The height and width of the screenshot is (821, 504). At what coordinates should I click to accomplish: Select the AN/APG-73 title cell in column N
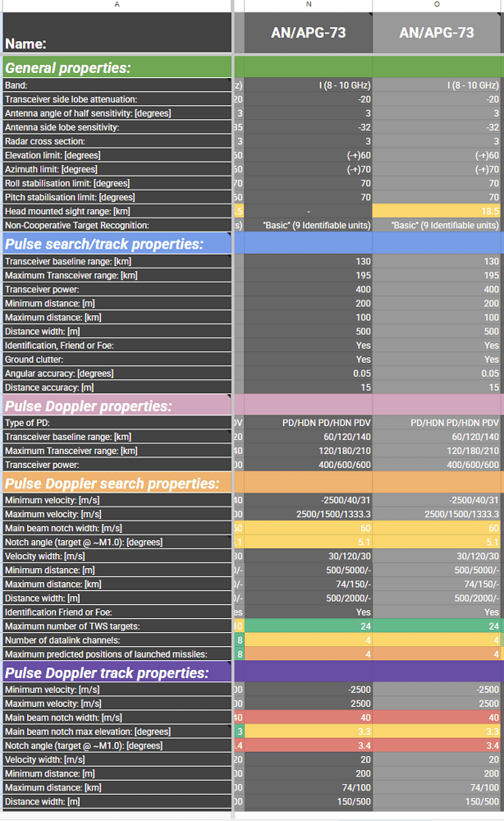click(308, 33)
